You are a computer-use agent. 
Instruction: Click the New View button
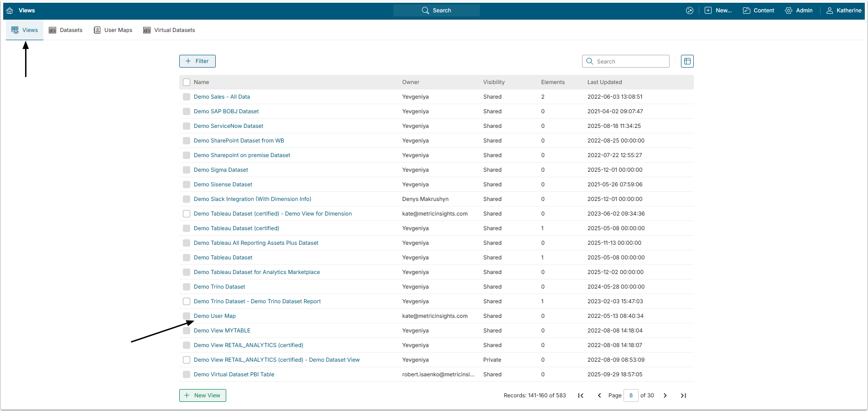[203, 395]
